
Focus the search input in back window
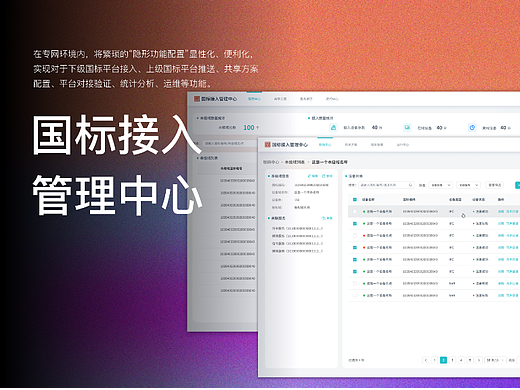[x=229, y=143]
